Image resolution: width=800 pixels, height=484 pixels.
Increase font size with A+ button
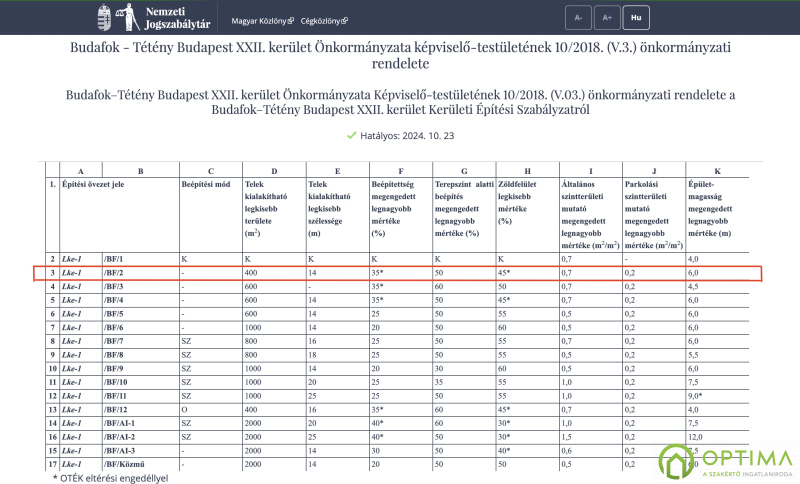tap(606, 18)
